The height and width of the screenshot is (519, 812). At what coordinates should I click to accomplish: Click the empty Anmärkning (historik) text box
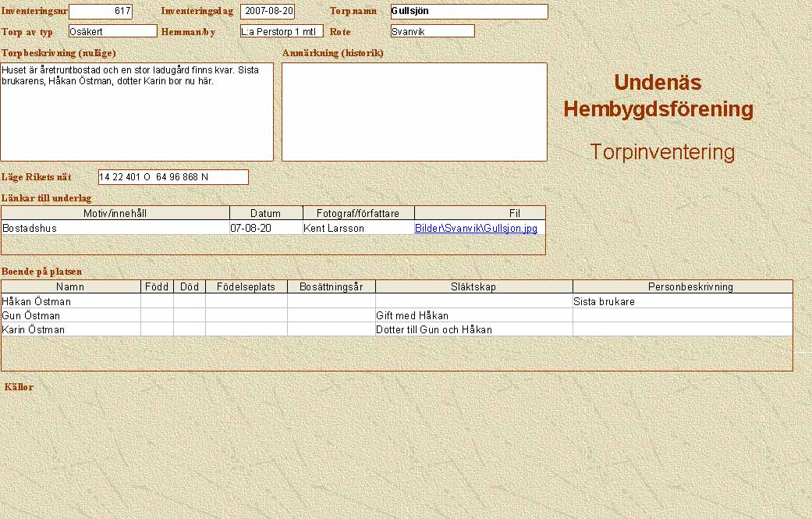pos(414,112)
